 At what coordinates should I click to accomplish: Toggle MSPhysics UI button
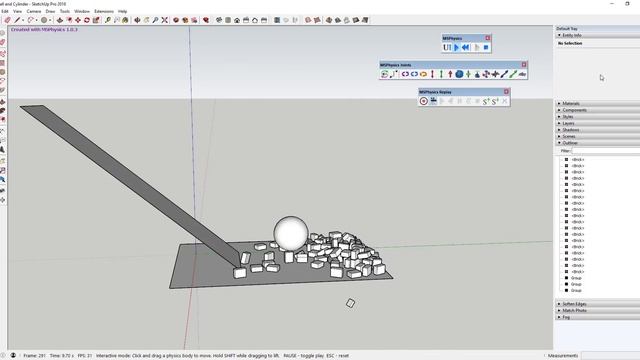click(x=447, y=47)
